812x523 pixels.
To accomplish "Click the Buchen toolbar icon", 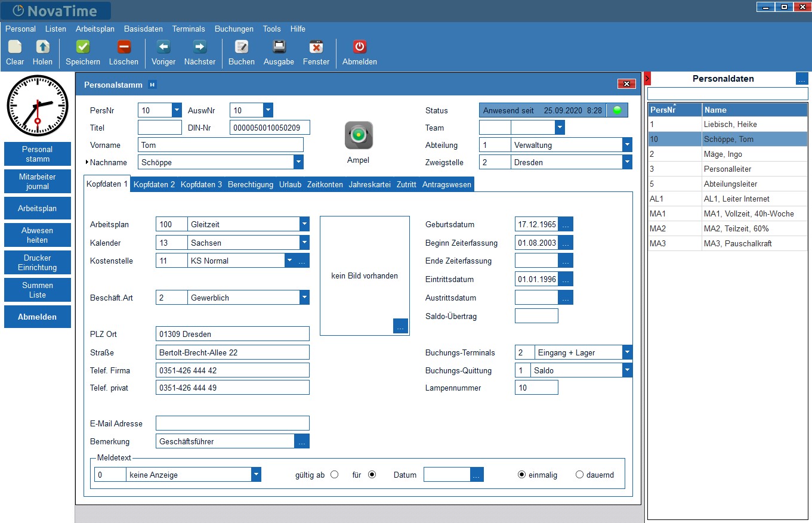I will point(242,47).
